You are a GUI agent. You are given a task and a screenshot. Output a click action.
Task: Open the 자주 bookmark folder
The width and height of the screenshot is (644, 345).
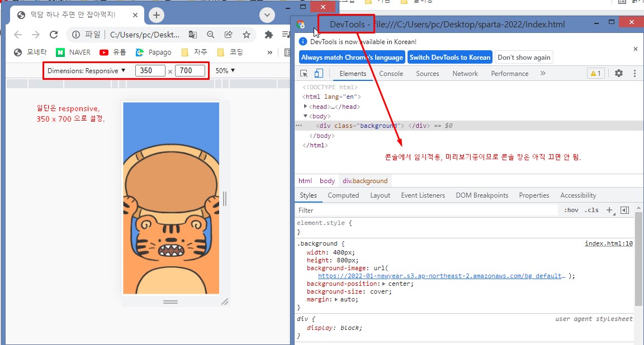click(195, 52)
